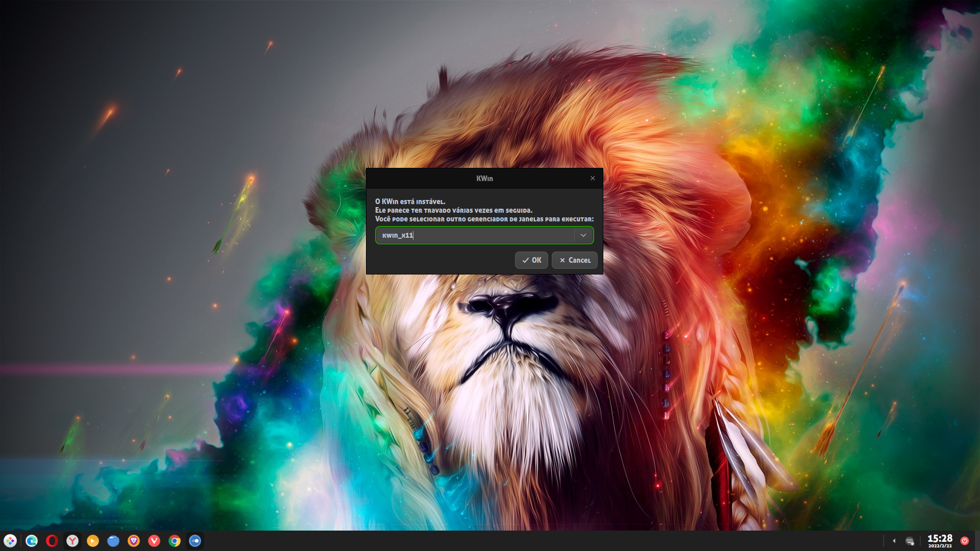Expand the window manager dropdown arrow
Screen dimensions: 980x551
583,235
